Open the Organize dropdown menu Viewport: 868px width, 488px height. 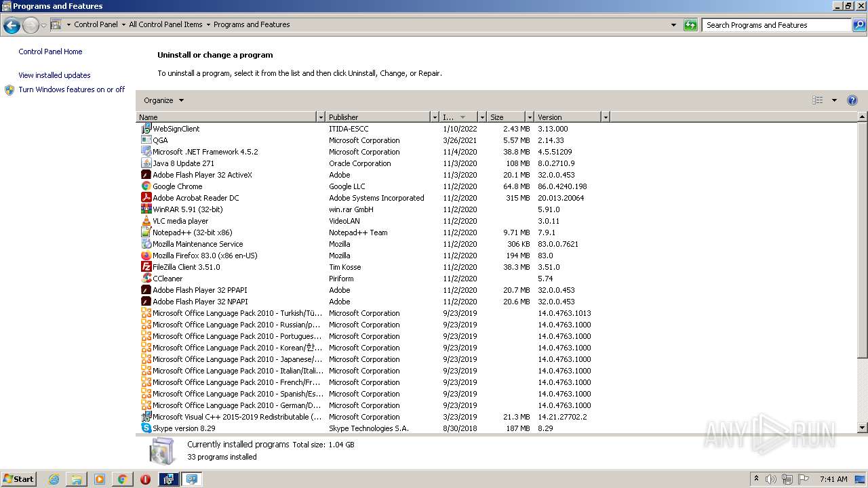163,100
